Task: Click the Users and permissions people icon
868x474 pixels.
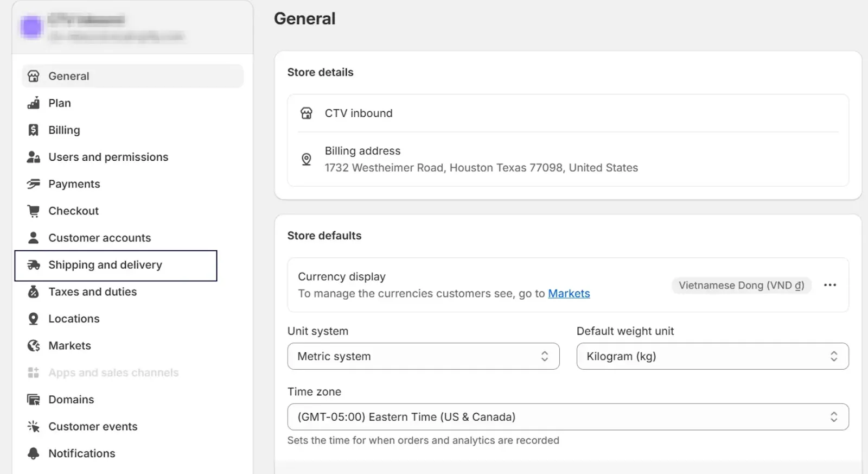Action: pyautogui.click(x=34, y=157)
